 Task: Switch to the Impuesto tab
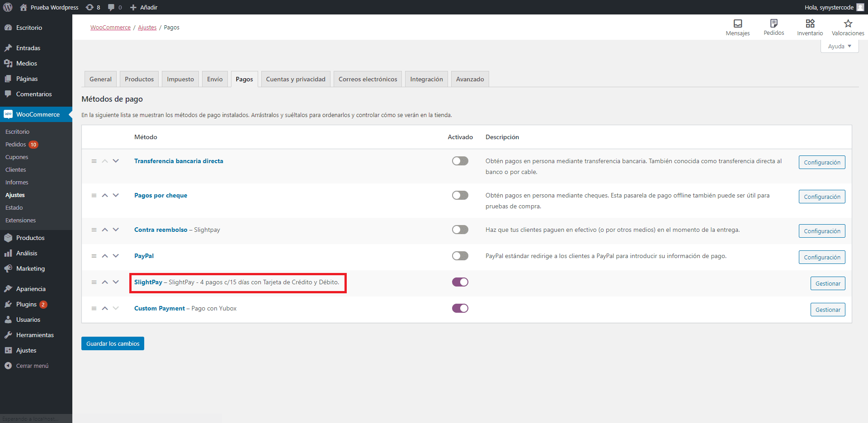(x=180, y=79)
